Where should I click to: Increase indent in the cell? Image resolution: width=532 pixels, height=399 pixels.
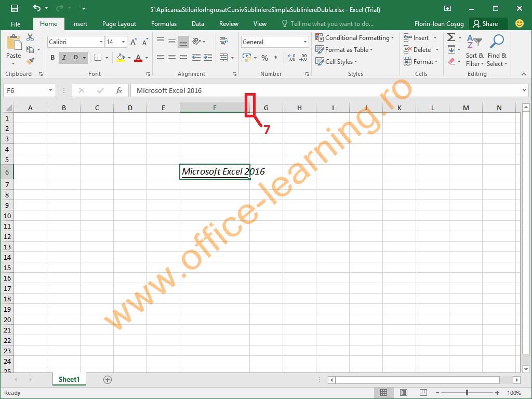pos(208,58)
